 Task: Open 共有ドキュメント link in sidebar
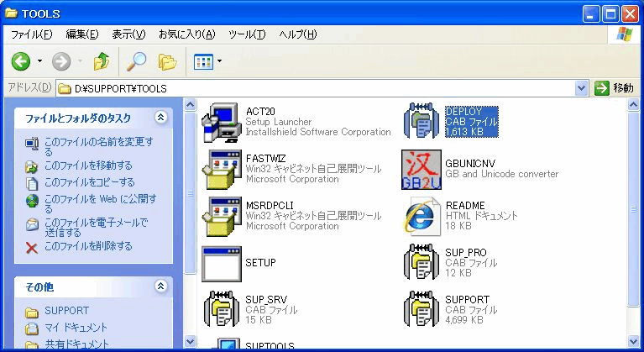click(x=76, y=344)
